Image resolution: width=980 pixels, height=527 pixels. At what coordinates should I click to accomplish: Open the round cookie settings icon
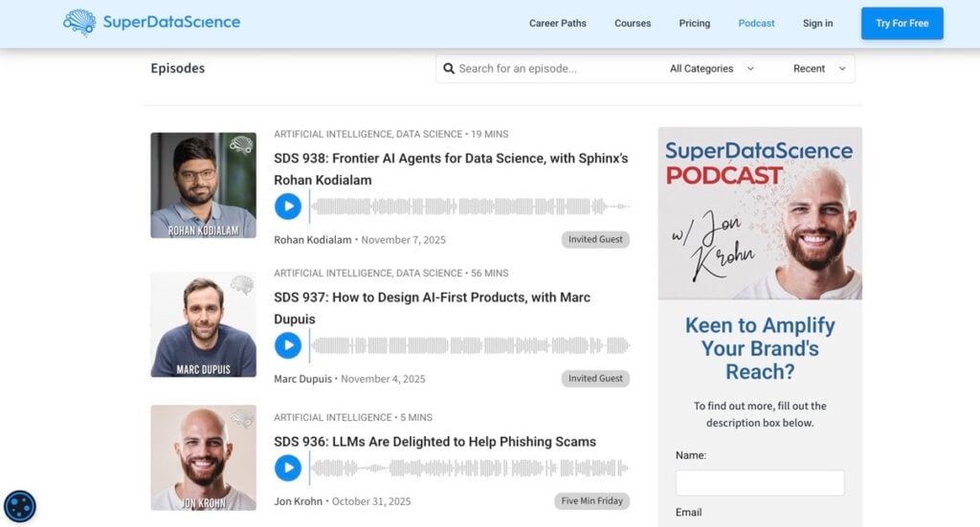click(20, 506)
